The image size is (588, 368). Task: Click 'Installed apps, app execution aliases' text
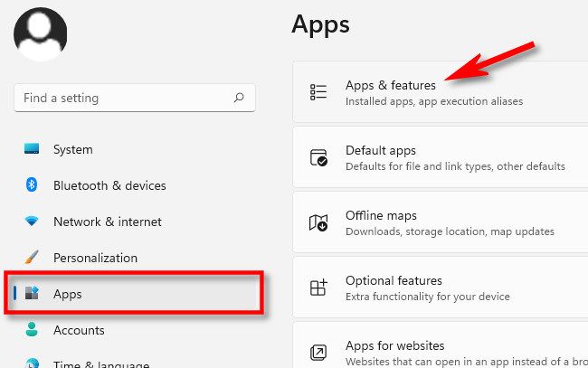pos(434,101)
